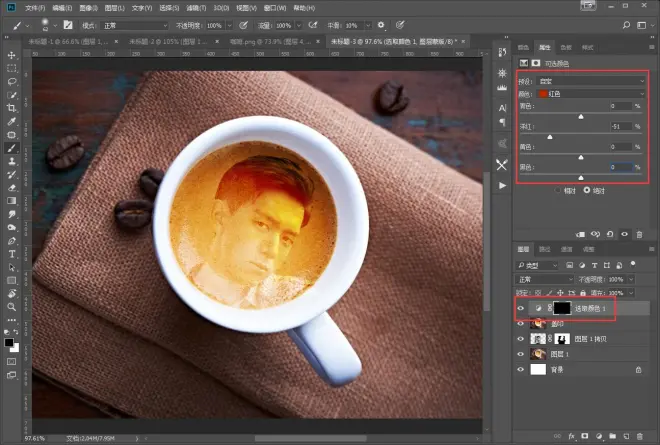The height and width of the screenshot is (445, 660).
Task: Toggle visibility of the 图层 1 layer
Action: click(x=521, y=354)
